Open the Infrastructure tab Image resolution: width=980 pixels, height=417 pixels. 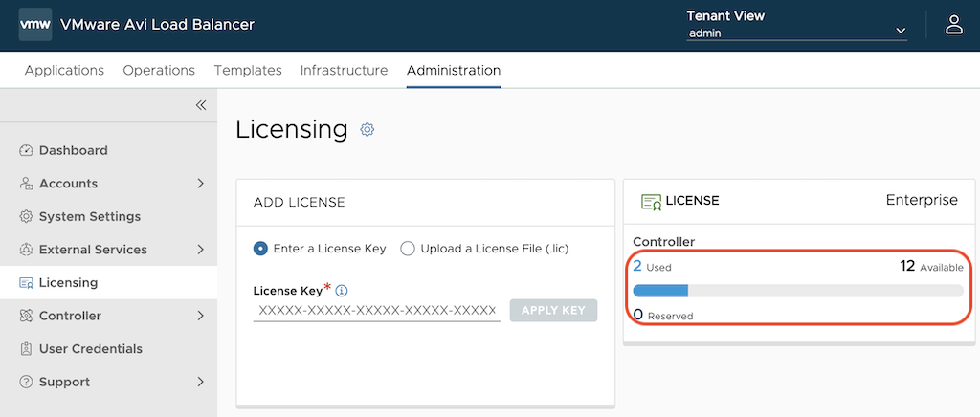point(344,70)
